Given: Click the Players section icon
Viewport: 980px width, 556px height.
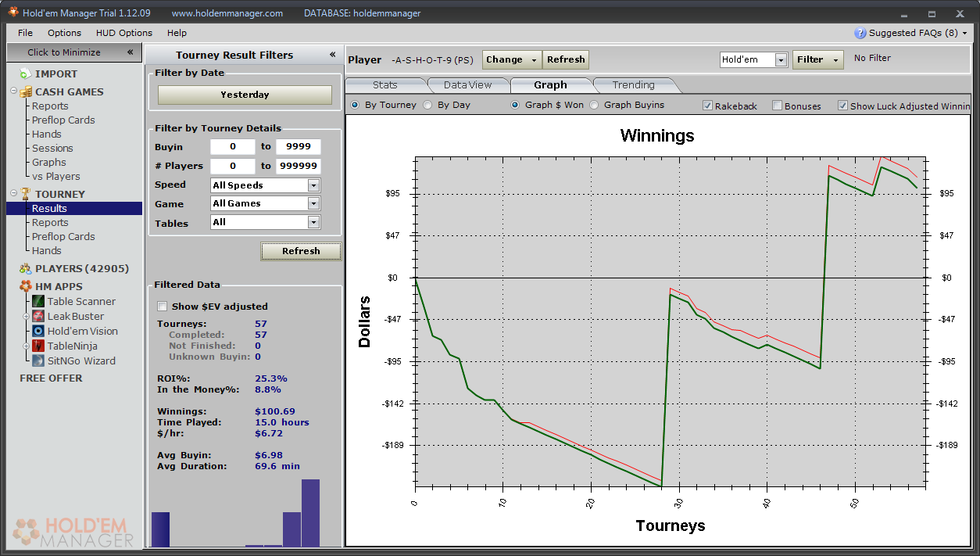Looking at the screenshot, I should point(26,269).
